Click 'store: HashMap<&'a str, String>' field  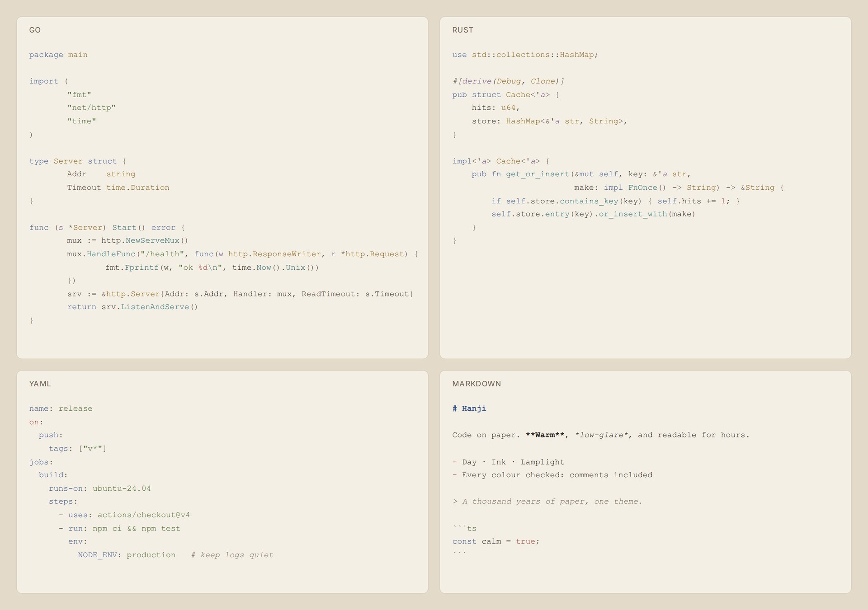tap(549, 121)
